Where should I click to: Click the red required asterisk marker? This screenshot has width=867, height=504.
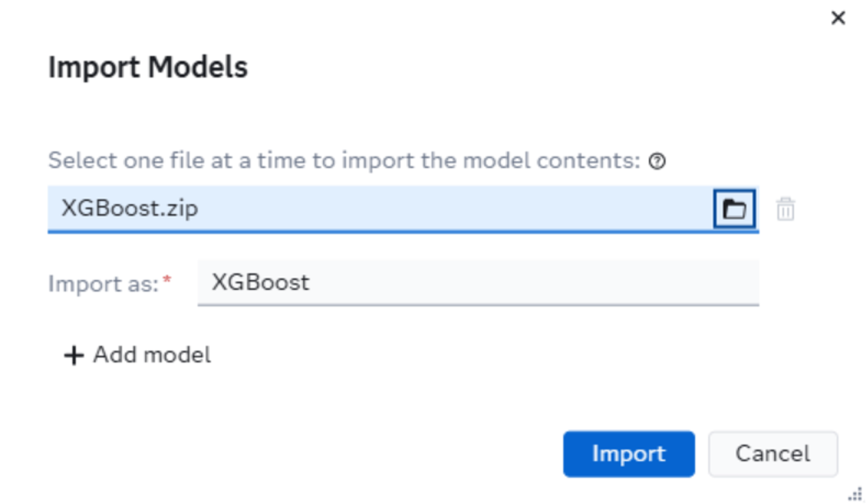tap(167, 280)
